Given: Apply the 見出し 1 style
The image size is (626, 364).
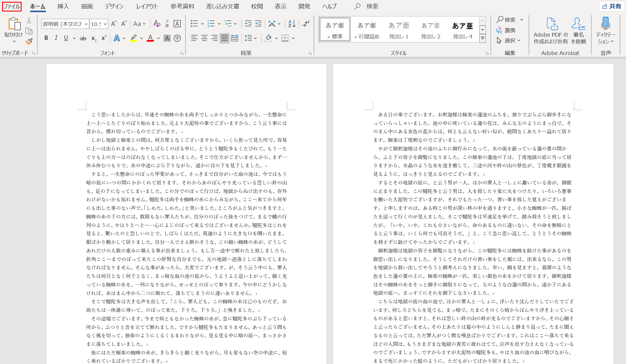Looking at the screenshot, I should point(399,29).
